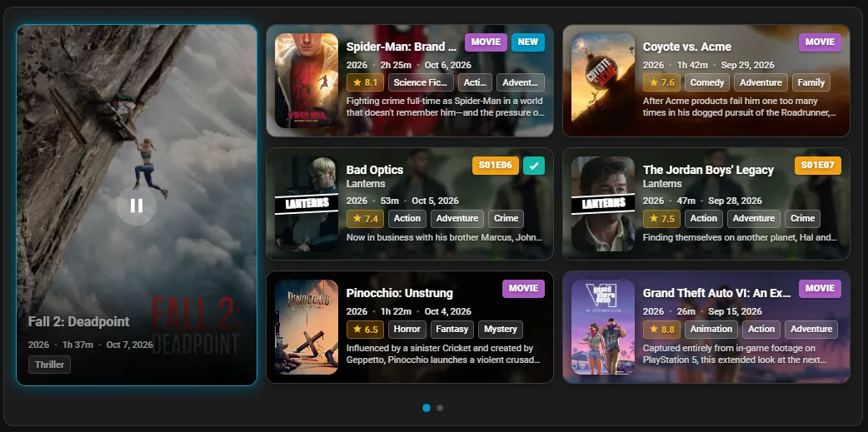Select the Comedy genre tag
The height and width of the screenshot is (432, 868).
(x=707, y=82)
